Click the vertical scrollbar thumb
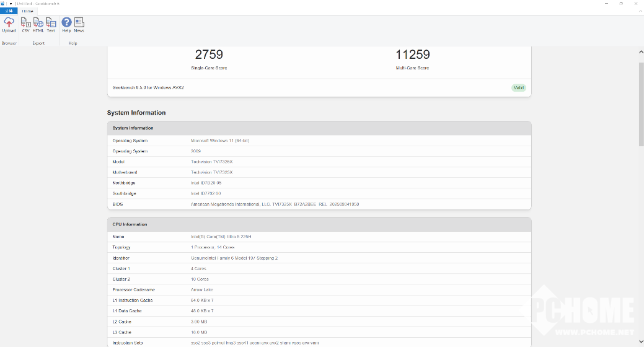This screenshot has width=644, height=347. [x=641, y=99]
